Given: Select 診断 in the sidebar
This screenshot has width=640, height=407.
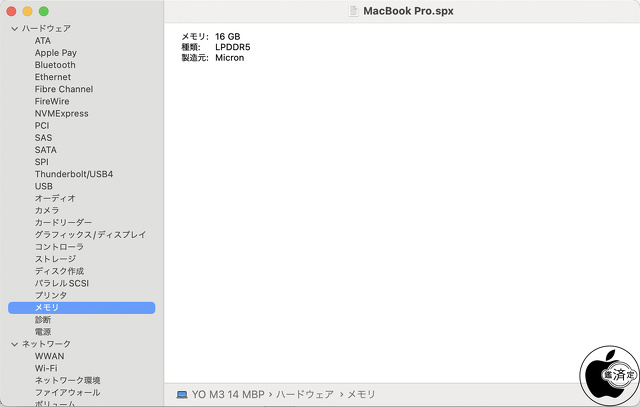Looking at the screenshot, I should (43, 320).
